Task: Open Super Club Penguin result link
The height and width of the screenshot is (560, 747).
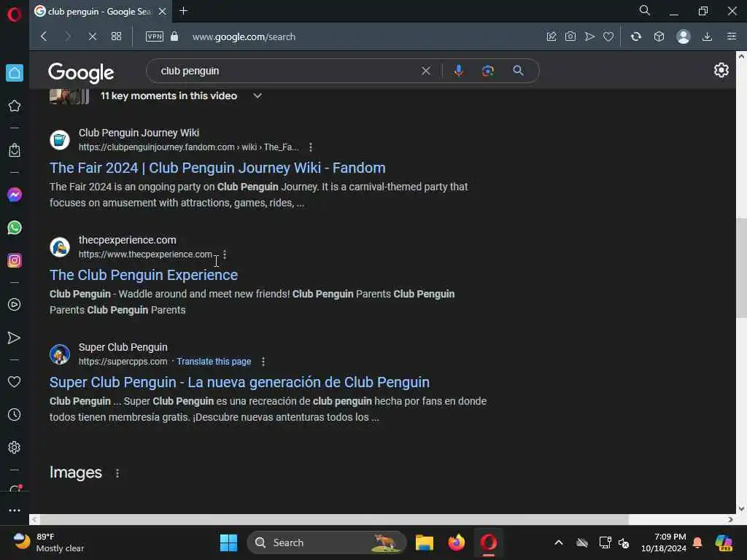Action: 239,382
